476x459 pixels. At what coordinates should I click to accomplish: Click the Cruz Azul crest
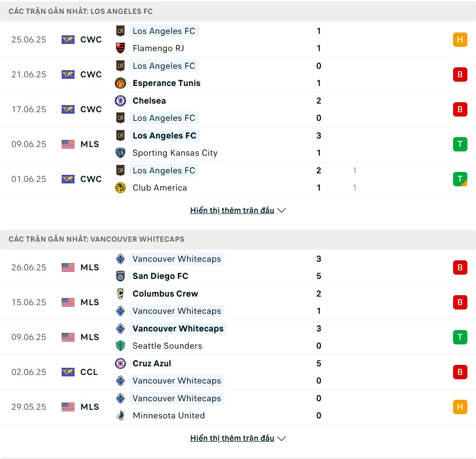click(120, 363)
